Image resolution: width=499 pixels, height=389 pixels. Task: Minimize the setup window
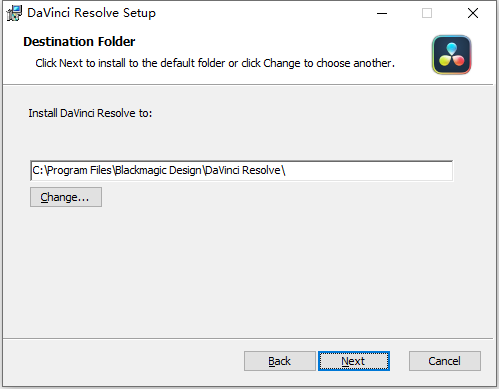382,13
